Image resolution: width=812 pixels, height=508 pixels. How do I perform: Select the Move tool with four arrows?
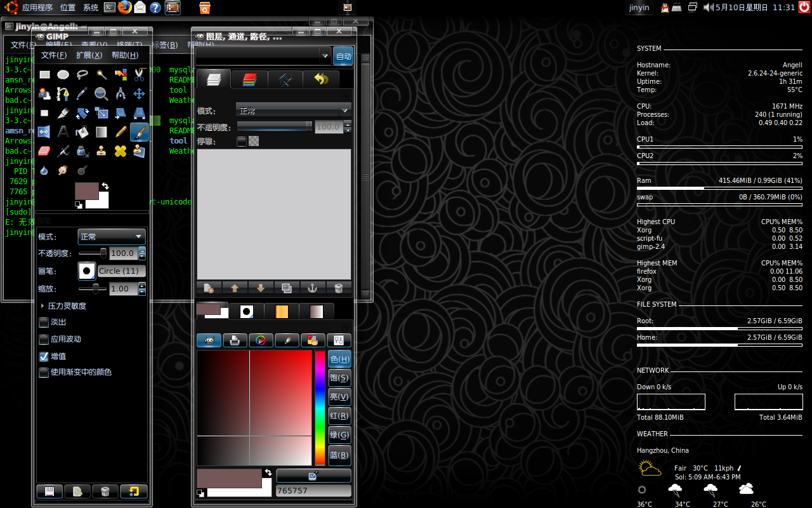[140, 94]
